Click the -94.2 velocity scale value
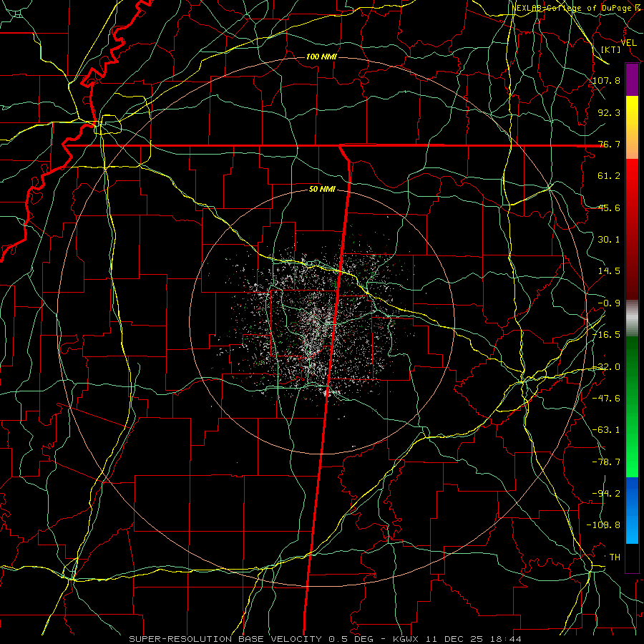This screenshot has width=644, height=644. click(x=607, y=494)
